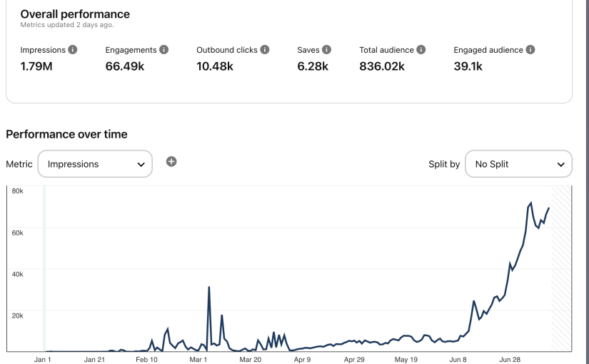This screenshot has width=589, height=364.
Task: Click the Performance over time heading
Action: pyautogui.click(x=66, y=134)
